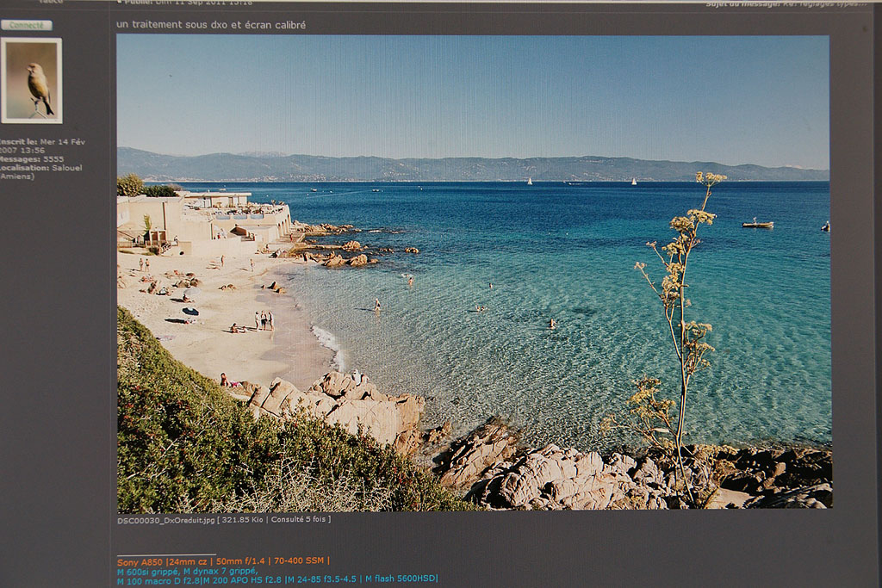Screen dimensions: 882x588
Task: Click the Localisation Salouel Amiens text
Action: pos(40,171)
